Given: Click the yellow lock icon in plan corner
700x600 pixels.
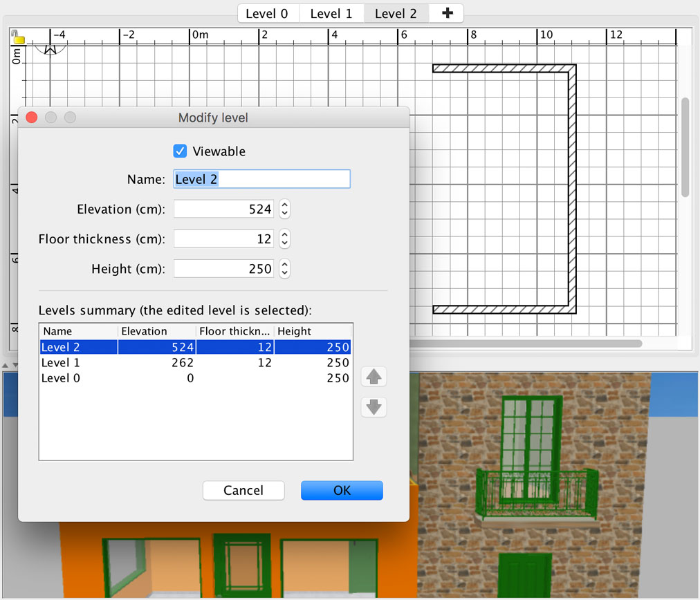Looking at the screenshot, I should (x=19, y=39).
